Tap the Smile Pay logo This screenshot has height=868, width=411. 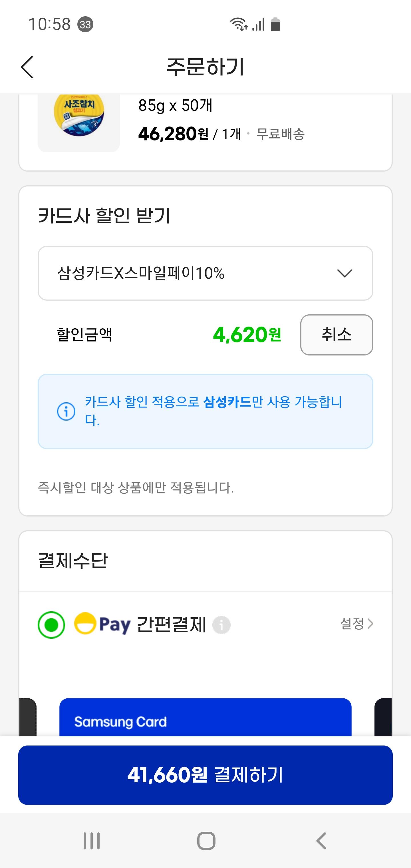[102, 624]
